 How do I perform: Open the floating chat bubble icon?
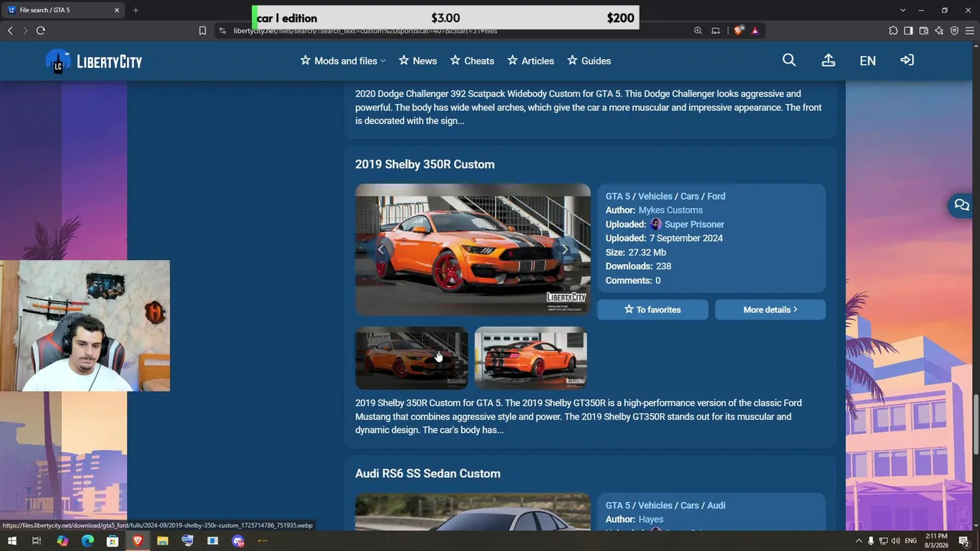962,205
